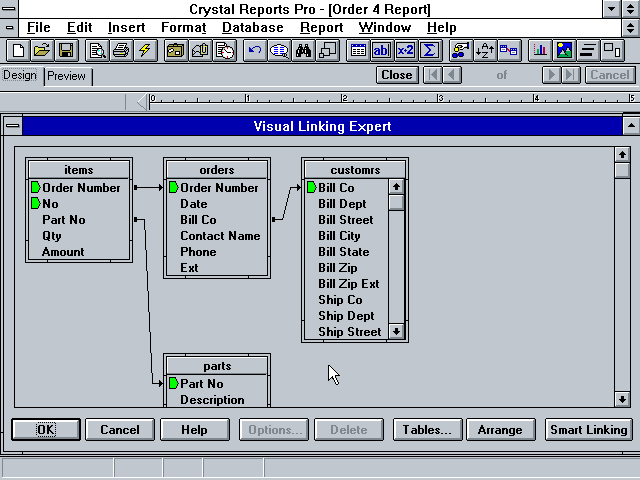Image resolution: width=640 pixels, height=480 pixels.
Task: Open the application control menu box
Action: (x=9, y=9)
